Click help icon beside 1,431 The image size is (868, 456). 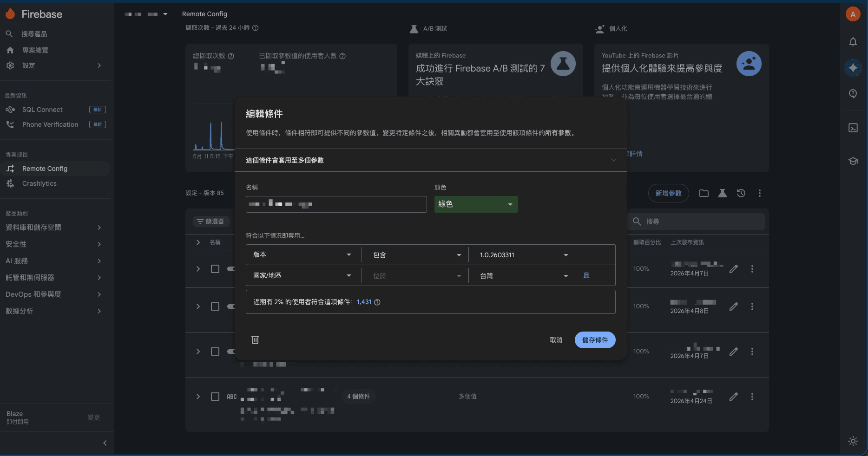[x=377, y=302]
